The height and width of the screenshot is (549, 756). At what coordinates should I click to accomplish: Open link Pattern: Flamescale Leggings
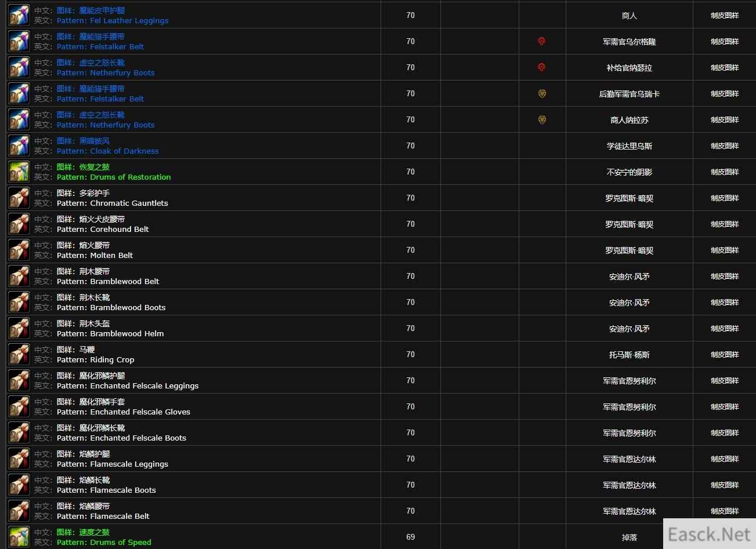point(113,464)
